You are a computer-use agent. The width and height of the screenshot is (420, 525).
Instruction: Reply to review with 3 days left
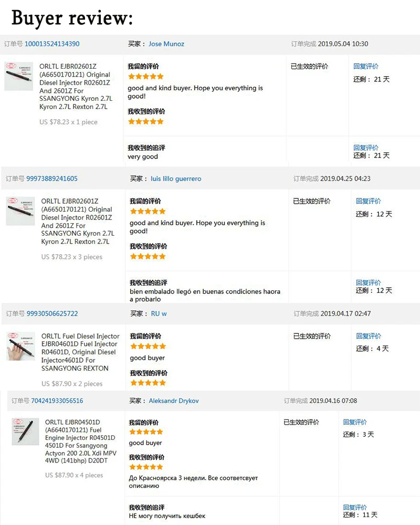tap(355, 422)
